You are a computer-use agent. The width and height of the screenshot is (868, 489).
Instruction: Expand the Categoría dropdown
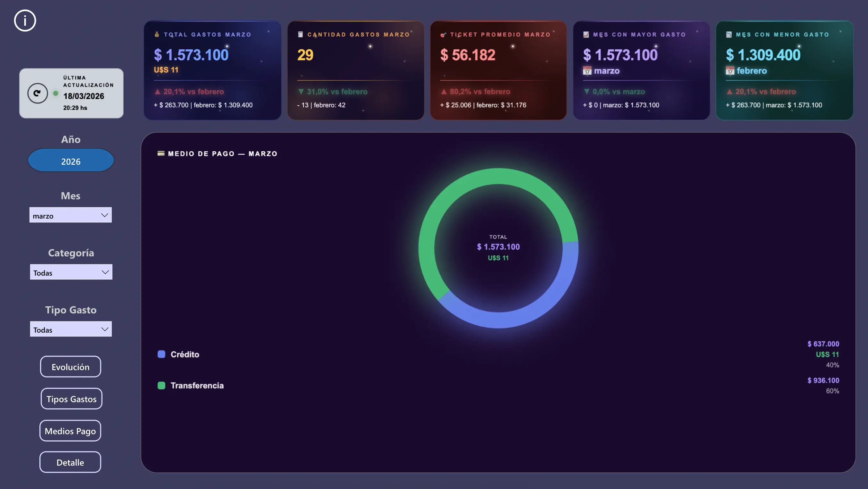click(x=71, y=272)
